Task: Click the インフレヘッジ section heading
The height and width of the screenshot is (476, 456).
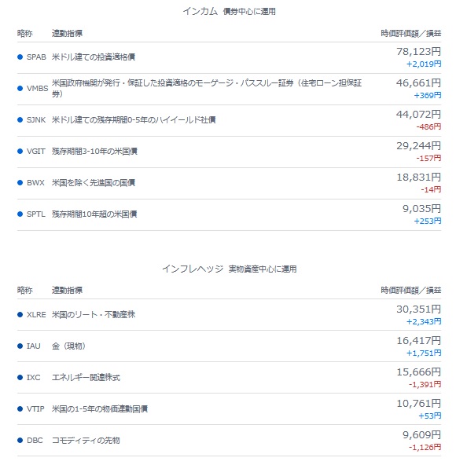Action: (193, 269)
